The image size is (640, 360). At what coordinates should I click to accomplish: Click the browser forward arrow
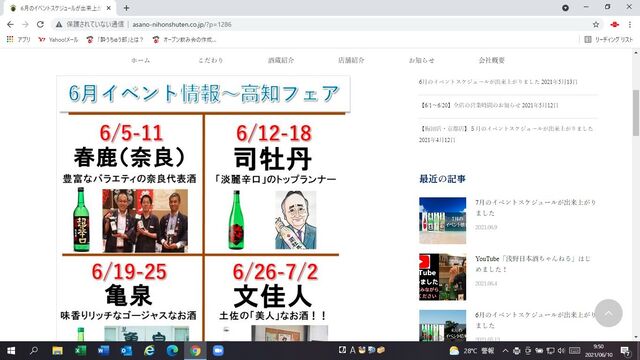tap(25, 24)
